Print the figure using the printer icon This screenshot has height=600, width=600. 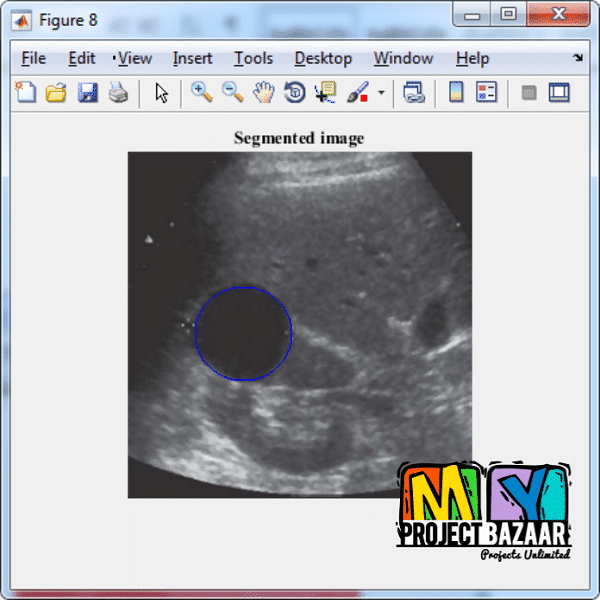(118, 93)
